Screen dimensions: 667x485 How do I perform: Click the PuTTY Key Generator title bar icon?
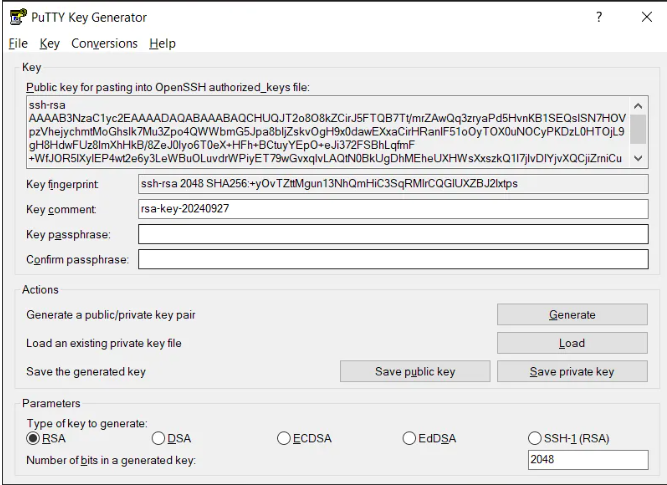[16, 17]
